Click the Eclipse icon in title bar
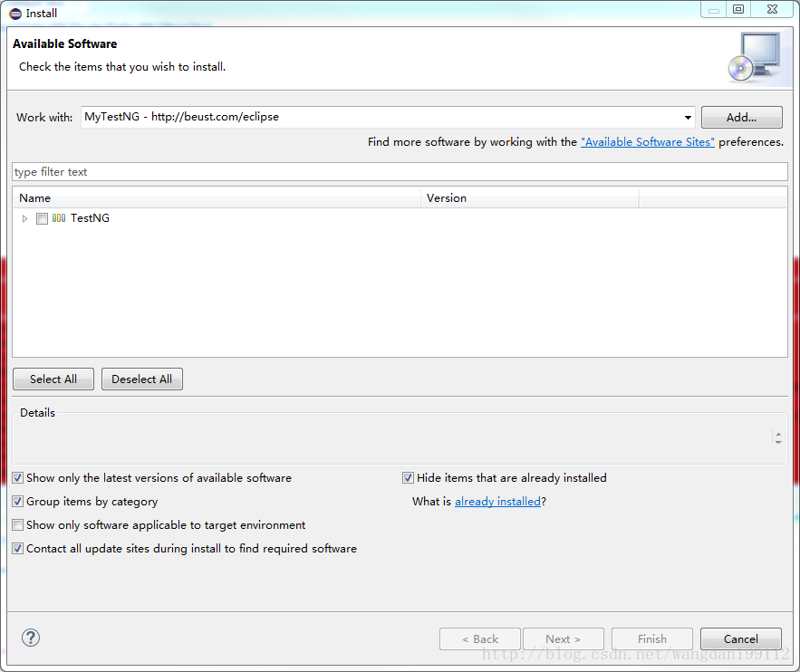The height and width of the screenshot is (672, 800). click(x=15, y=14)
